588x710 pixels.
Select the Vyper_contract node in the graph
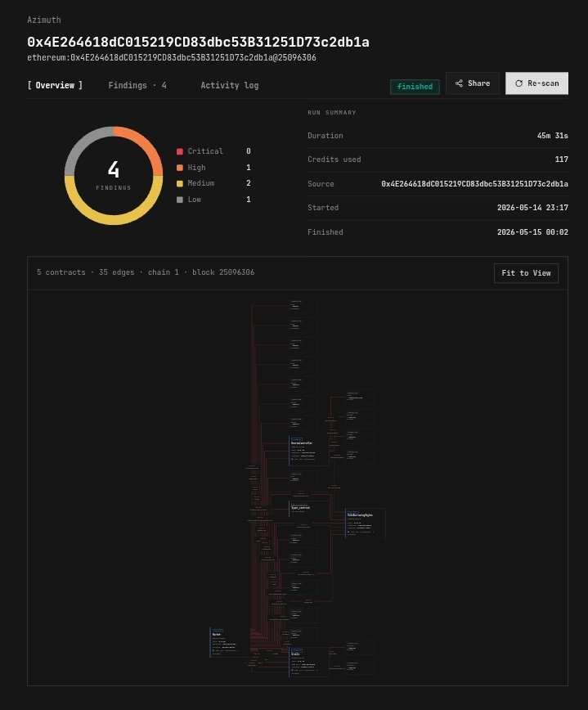[308, 509]
